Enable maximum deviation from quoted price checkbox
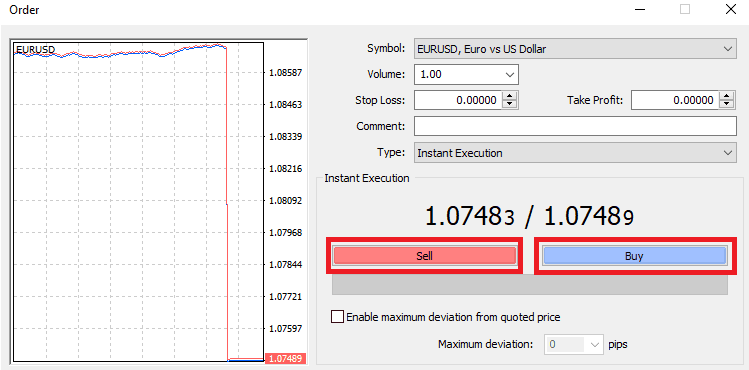 (x=337, y=317)
